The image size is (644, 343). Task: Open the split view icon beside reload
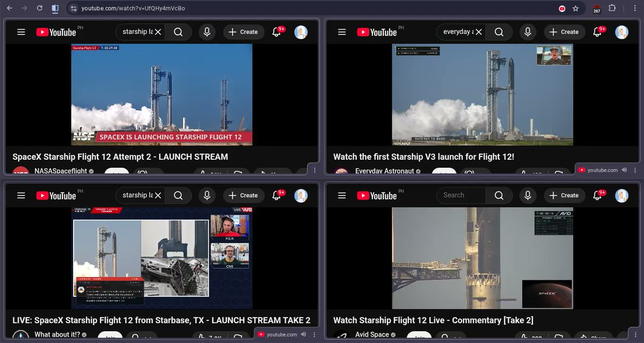[x=55, y=9]
